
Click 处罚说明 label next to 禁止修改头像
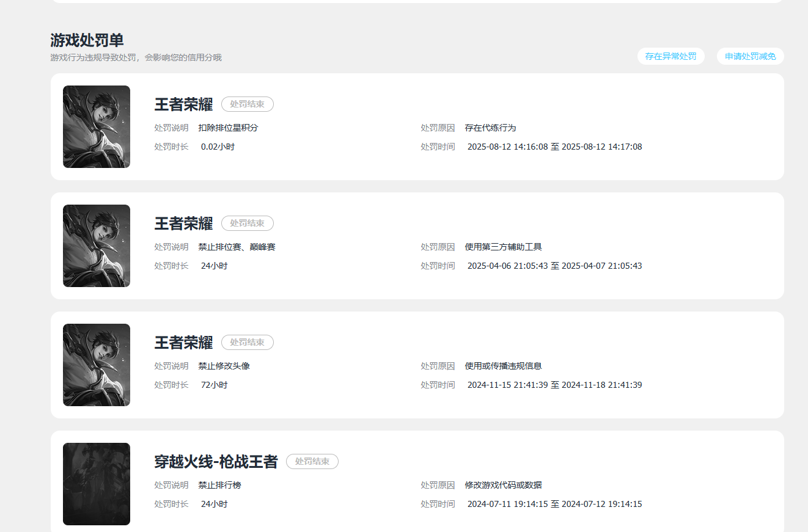click(x=171, y=366)
